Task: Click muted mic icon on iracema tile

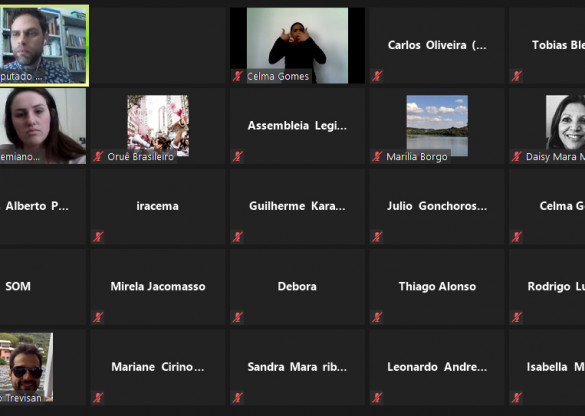Action: 98,237
